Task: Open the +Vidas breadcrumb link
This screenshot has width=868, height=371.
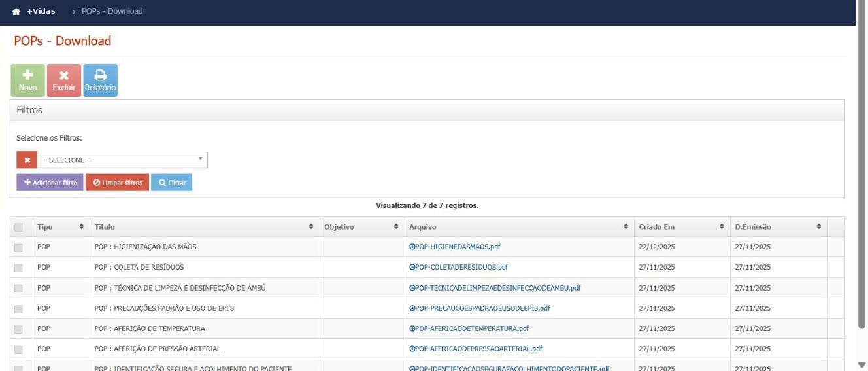Action: coord(41,12)
